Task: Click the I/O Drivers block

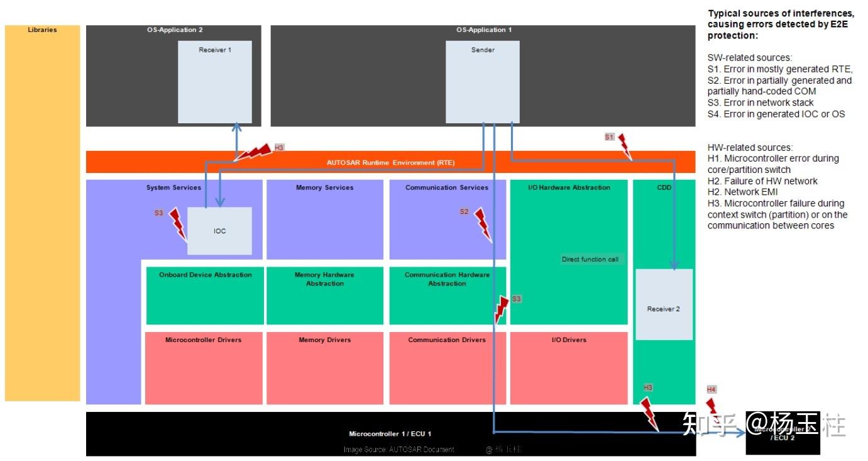Action: point(569,368)
